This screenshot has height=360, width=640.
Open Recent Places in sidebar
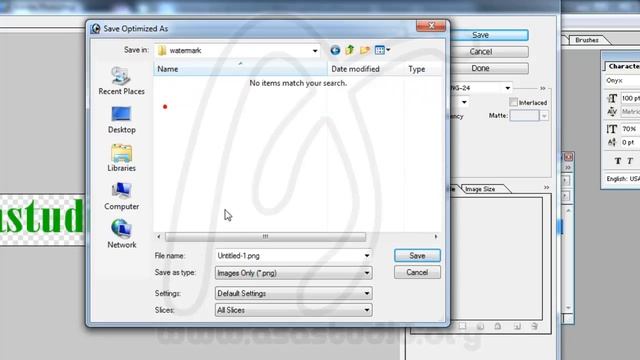click(x=121, y=81)
